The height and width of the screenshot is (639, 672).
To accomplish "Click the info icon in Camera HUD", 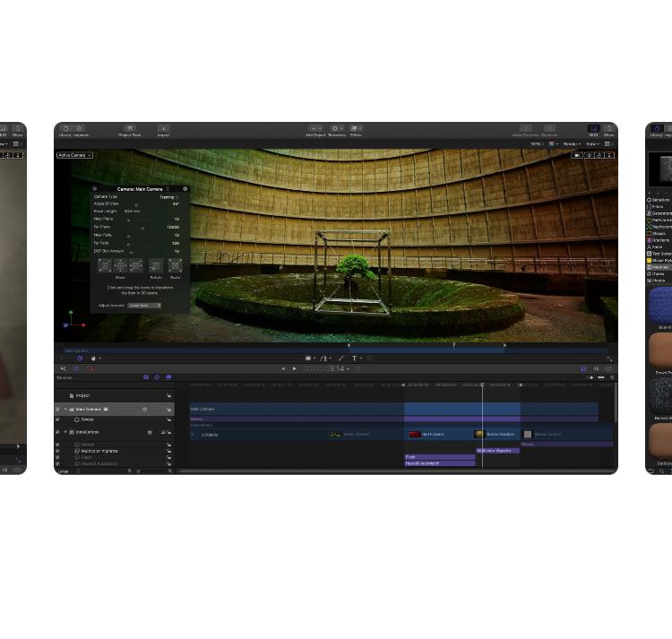I will click(x=185, y=189).
